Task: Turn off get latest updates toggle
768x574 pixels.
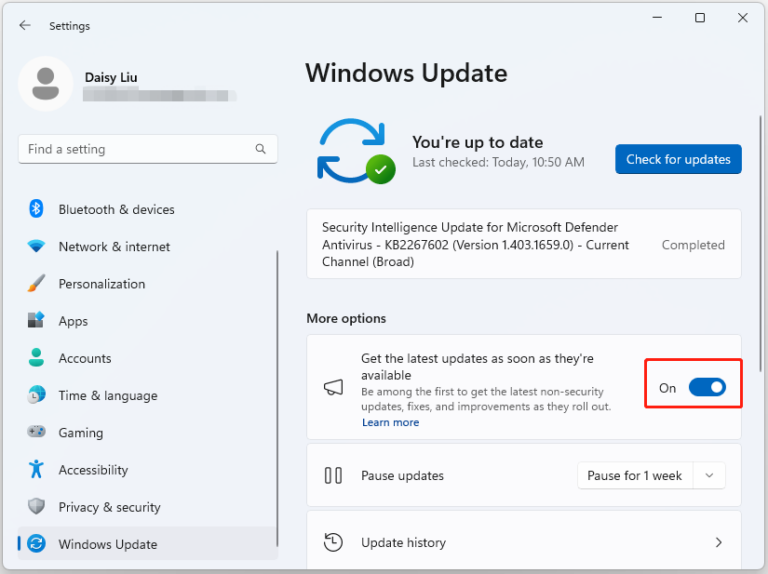Action: pyautogui.click(x=707, y=387)
